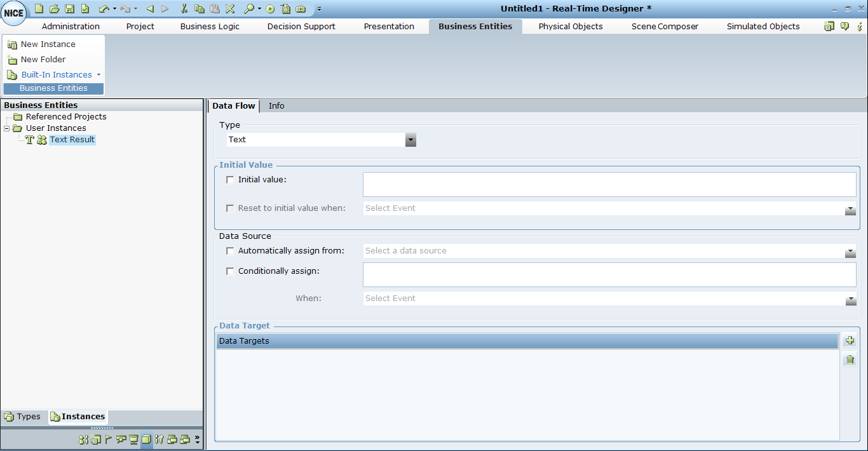Click the camera snapshot icon

tap(301, 9)
